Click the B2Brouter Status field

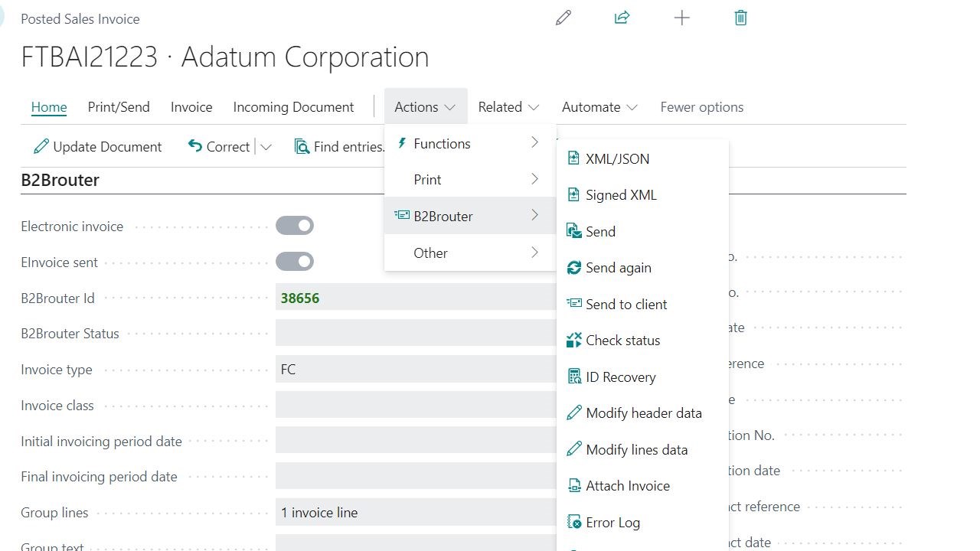[x=416, y=333]
